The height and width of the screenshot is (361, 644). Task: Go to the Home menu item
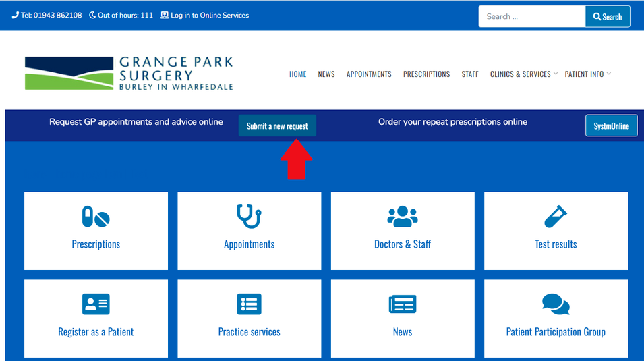298,74
